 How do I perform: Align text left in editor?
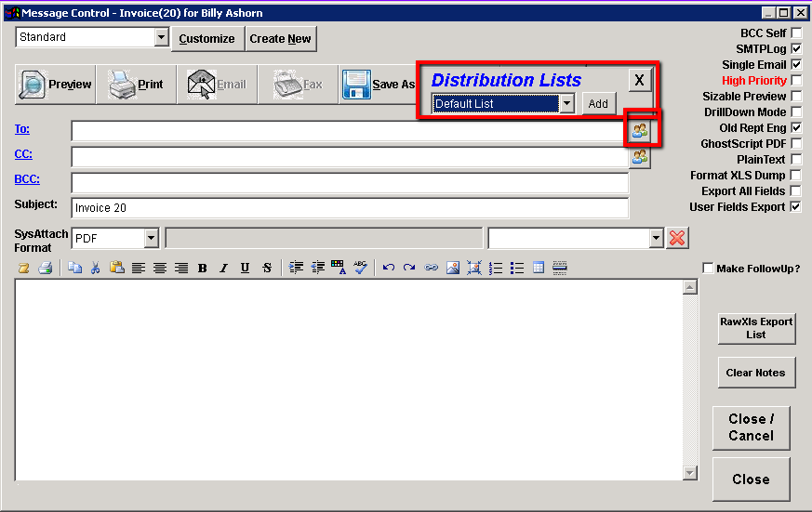click(x=139, y=268)
